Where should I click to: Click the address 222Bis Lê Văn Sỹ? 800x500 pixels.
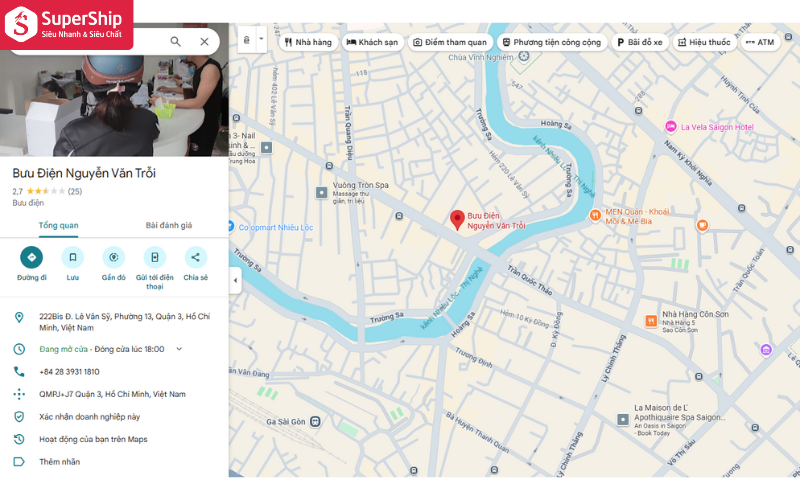(x=124, y=322)
